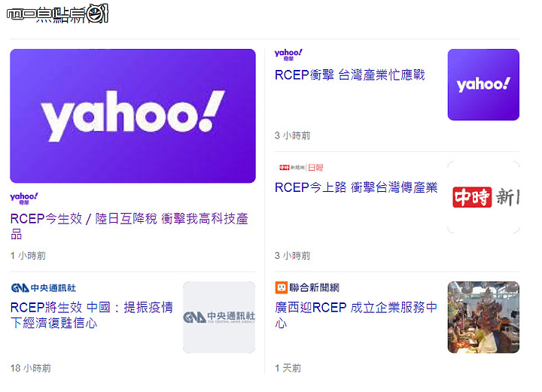The image size is (542, 392).
Task: Click the 聯合新聞網 source name text
Action: tap(314, 287)
